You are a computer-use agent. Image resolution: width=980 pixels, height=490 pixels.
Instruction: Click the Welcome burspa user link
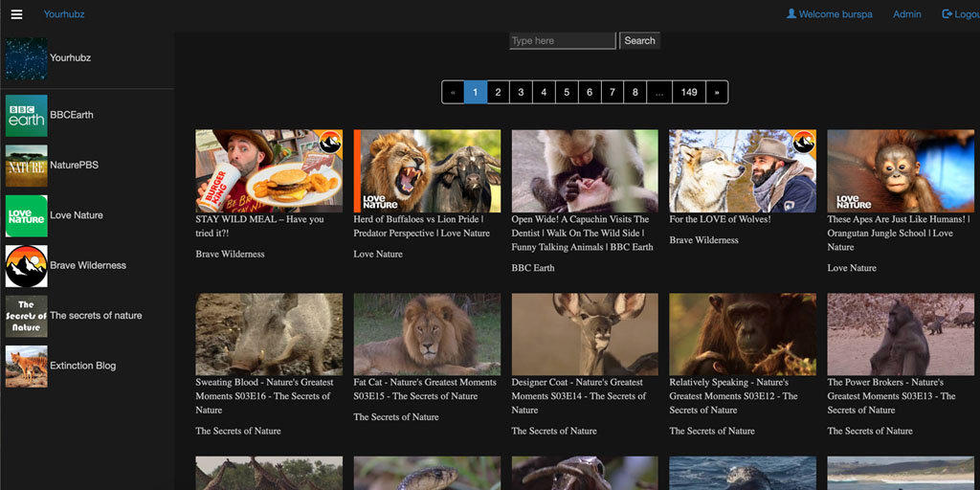829,14
